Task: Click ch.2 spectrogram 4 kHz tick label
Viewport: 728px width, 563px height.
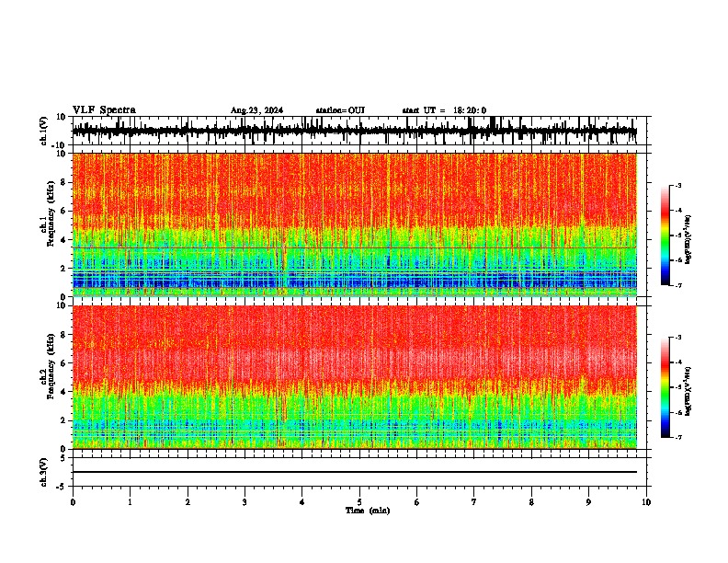Action: 63,392
